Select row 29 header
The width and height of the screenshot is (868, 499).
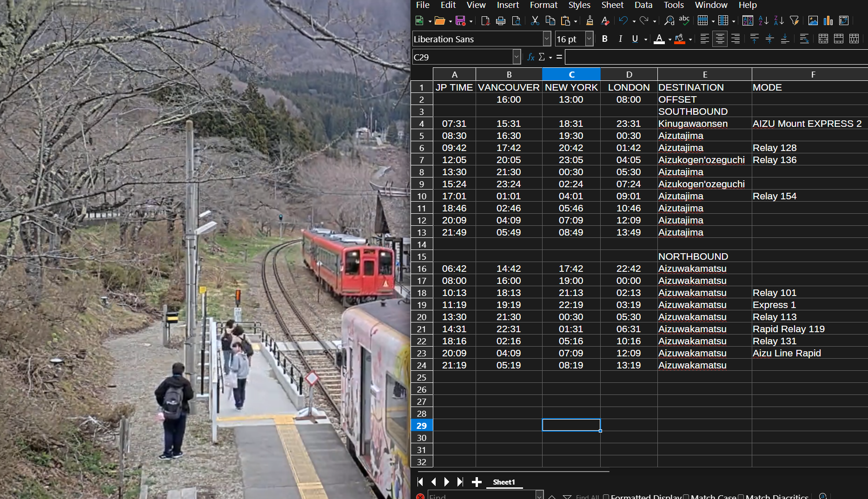pos(422,426)
